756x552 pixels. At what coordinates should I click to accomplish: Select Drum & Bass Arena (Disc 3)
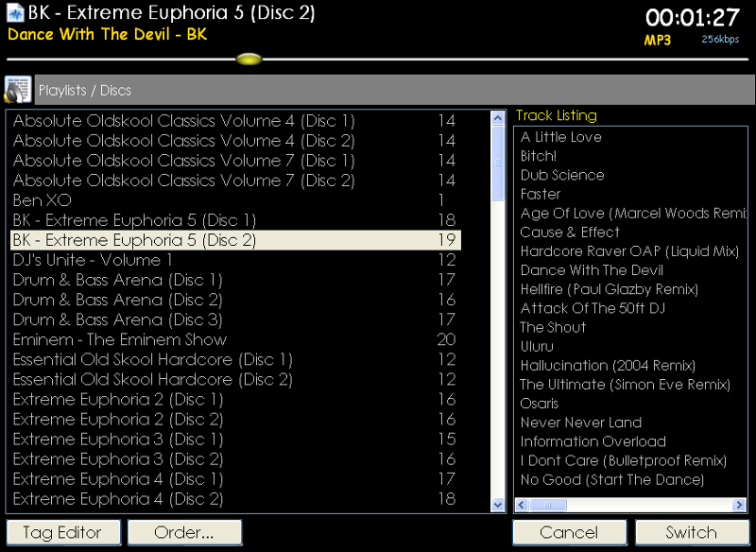[235, 319]
